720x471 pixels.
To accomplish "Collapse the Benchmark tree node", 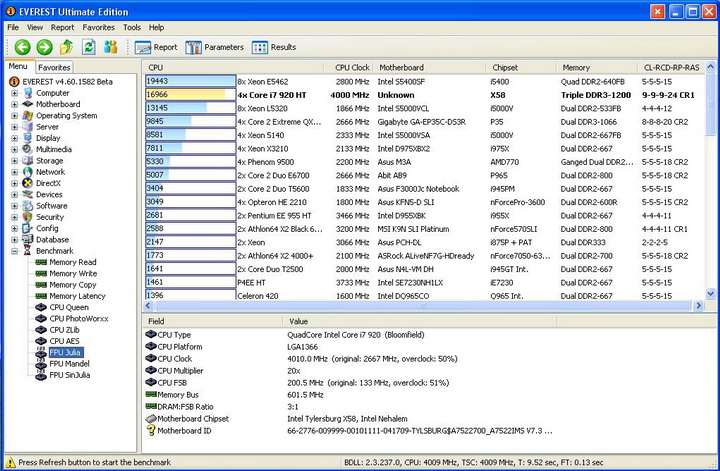I will tap(14, 251).
